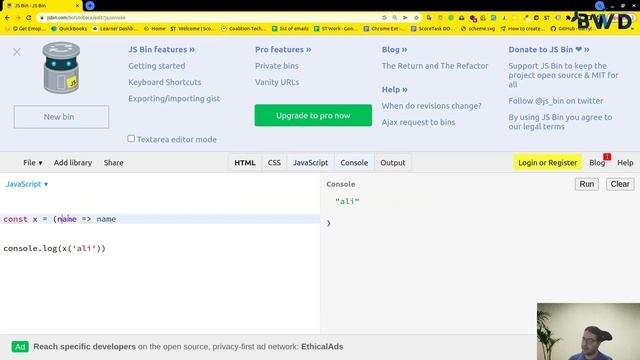The width and height of the screenshot is (640, 360).
Task: Click the green circle extension icon
Action: (451, 18)
